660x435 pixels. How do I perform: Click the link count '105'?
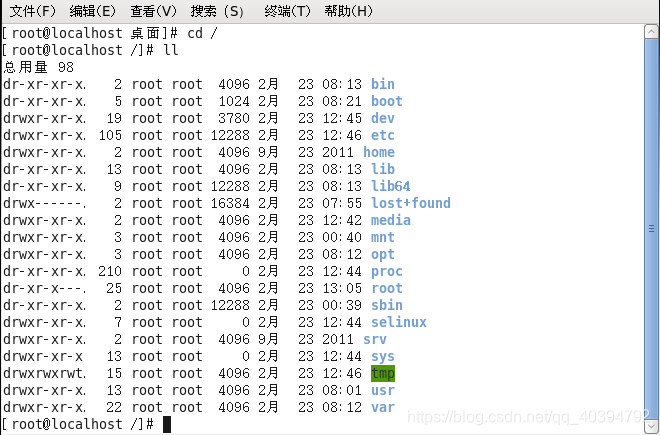[110, 135]
